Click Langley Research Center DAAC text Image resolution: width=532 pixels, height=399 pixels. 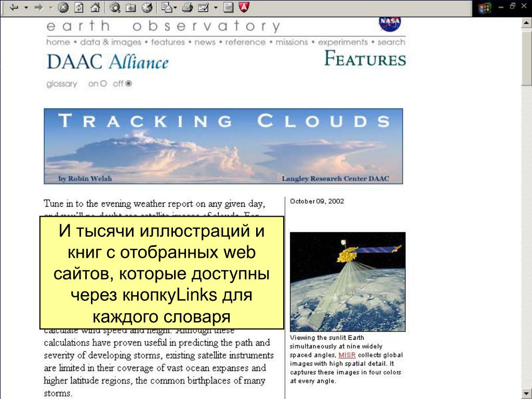pyautogui.click(x=335, y=179)
